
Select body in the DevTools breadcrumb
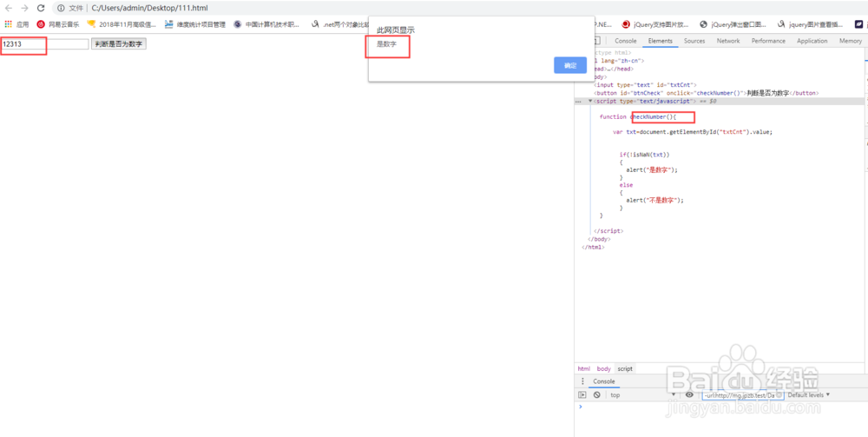point(604,369)
